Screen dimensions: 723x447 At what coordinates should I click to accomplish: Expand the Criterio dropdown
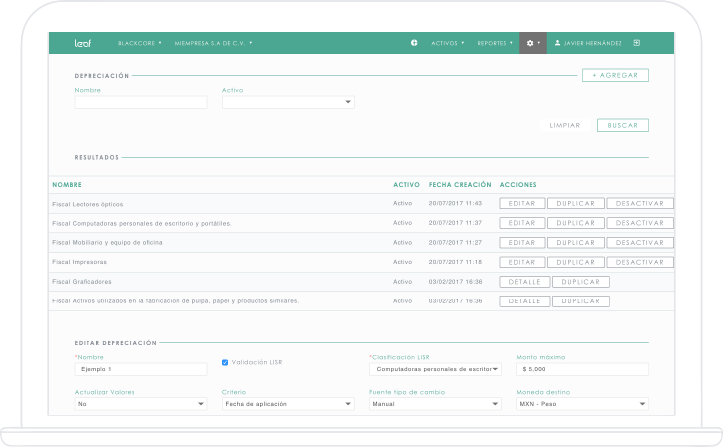point(288,405)
